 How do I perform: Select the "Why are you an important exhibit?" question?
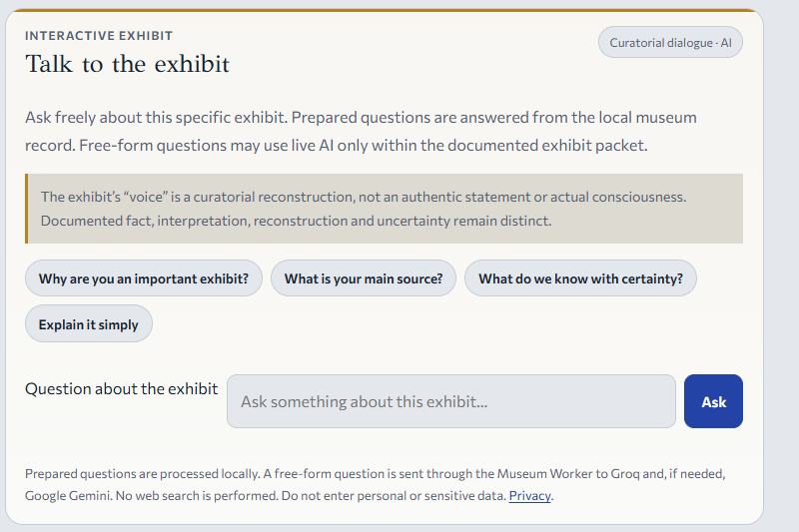(144, 278)
